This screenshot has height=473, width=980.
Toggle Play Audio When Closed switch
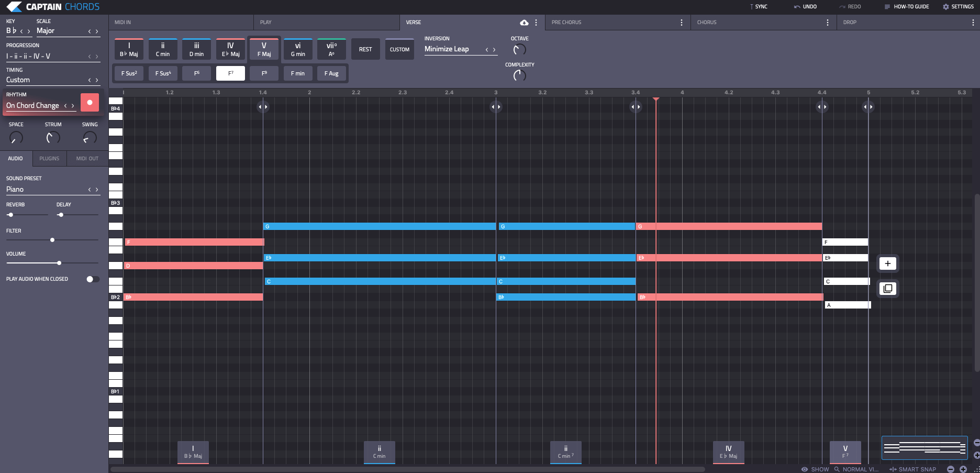93,279
